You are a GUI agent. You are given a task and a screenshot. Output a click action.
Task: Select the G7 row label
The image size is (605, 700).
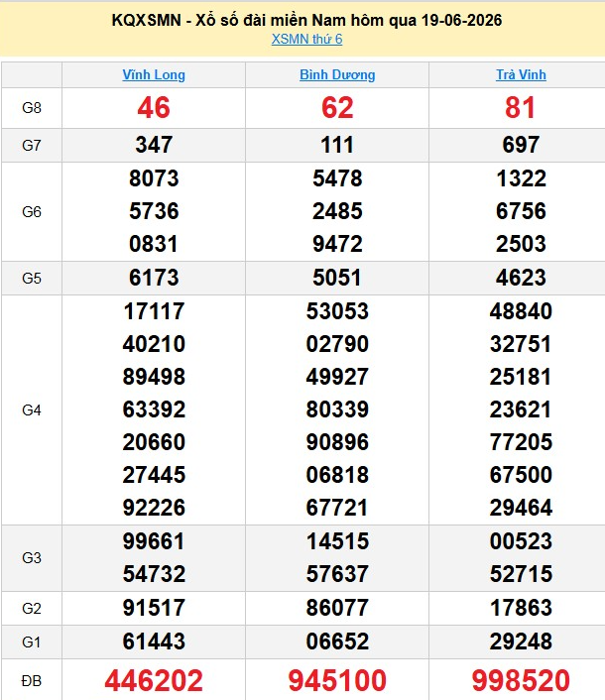tap(32, 145)
